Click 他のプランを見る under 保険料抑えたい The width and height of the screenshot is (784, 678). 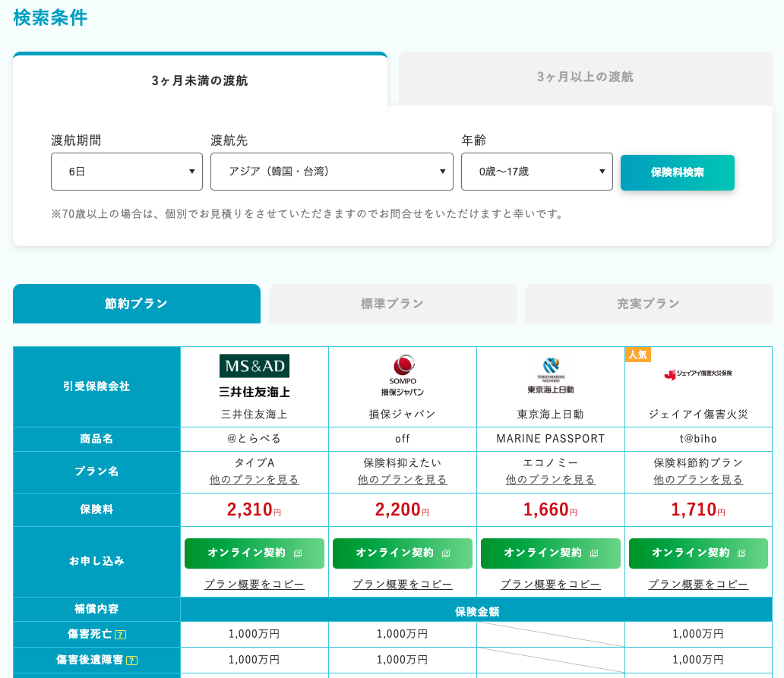point(403,480)
